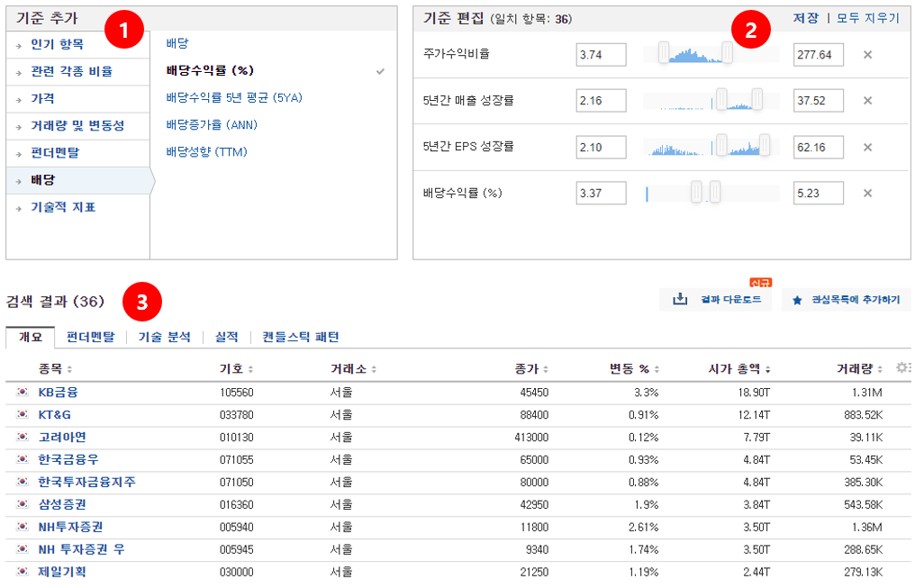This screenshot has height=588, width=915.
Task: Sort the table by the 기호 column
Action: click(236, 368)
